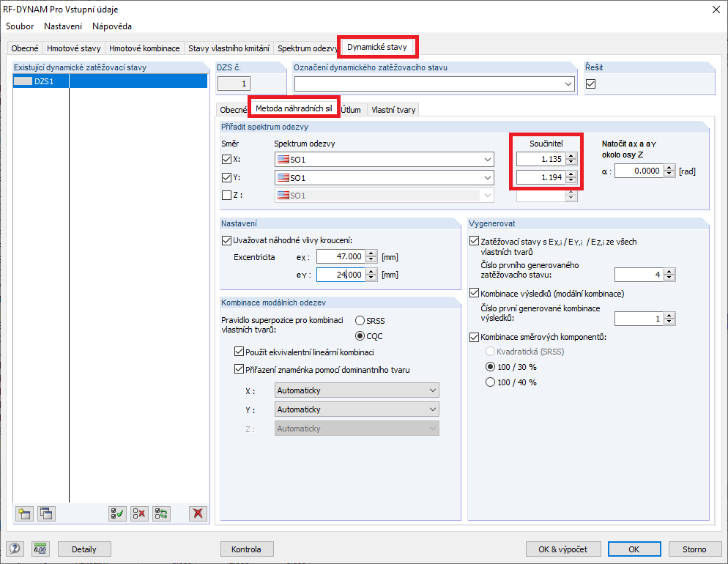The image size is (728, 564).
Task: Open the X sign assignment Automaticky dropdown
Action: 357,390
